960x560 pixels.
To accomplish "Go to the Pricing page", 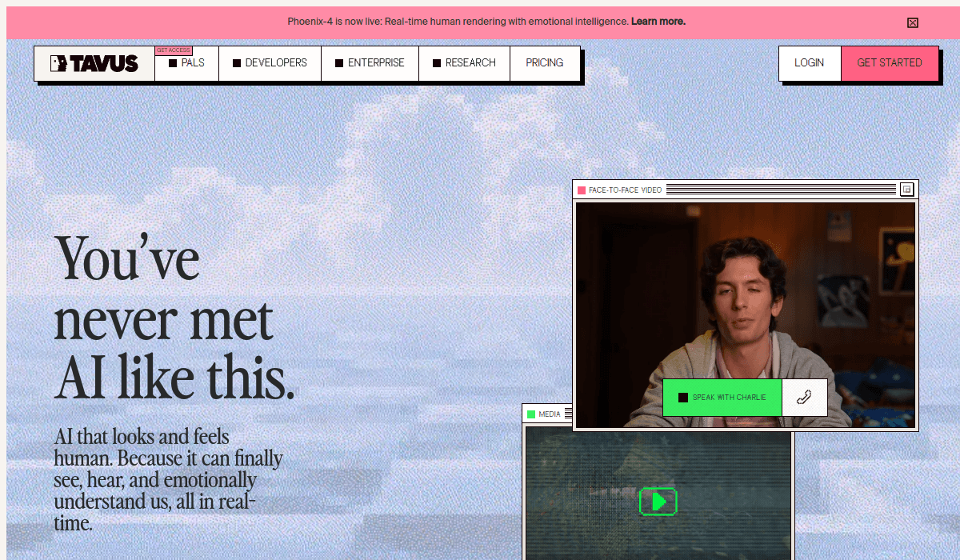I will tap(545, 63).
